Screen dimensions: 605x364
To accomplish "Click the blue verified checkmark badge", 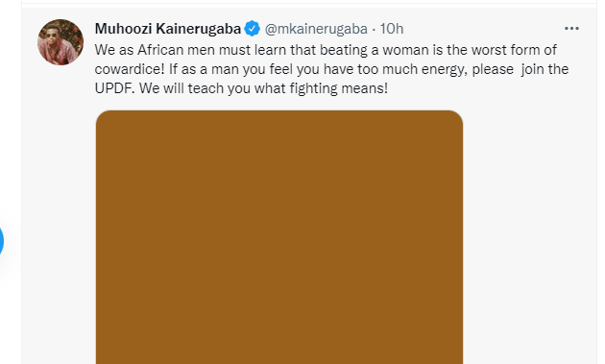I will click(x=252, y=29).
